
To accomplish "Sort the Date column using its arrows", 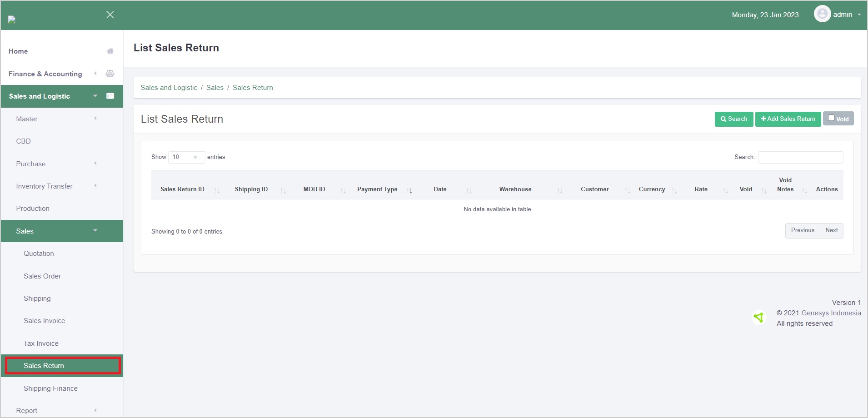I will click(x=469, y=190).
